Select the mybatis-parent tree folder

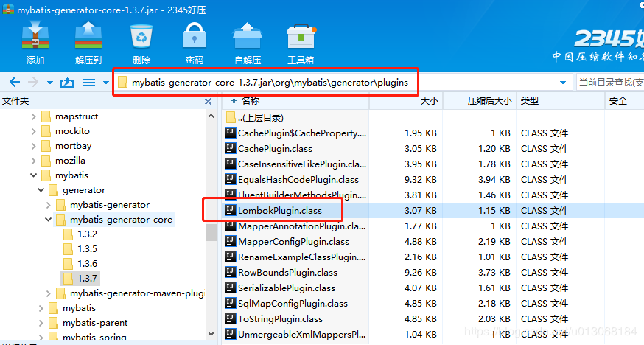coord(88,323)
